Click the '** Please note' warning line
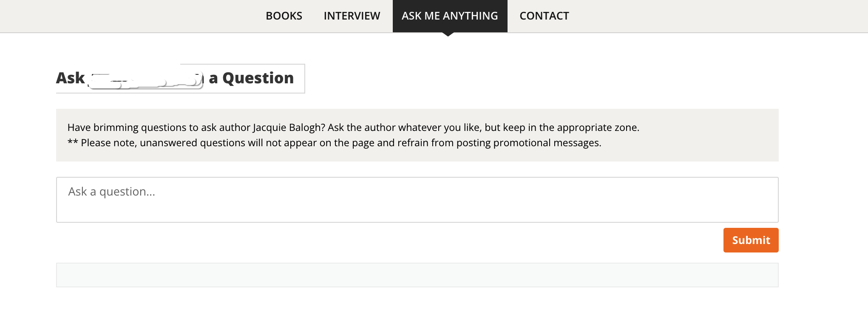Viewport: 868px width, 312px height. coord(335,143)
